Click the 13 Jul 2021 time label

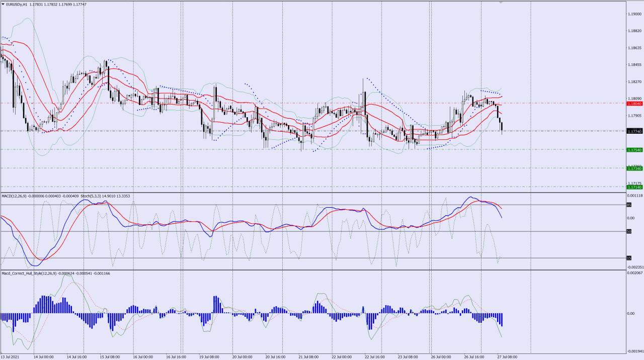tap(10, 357)
